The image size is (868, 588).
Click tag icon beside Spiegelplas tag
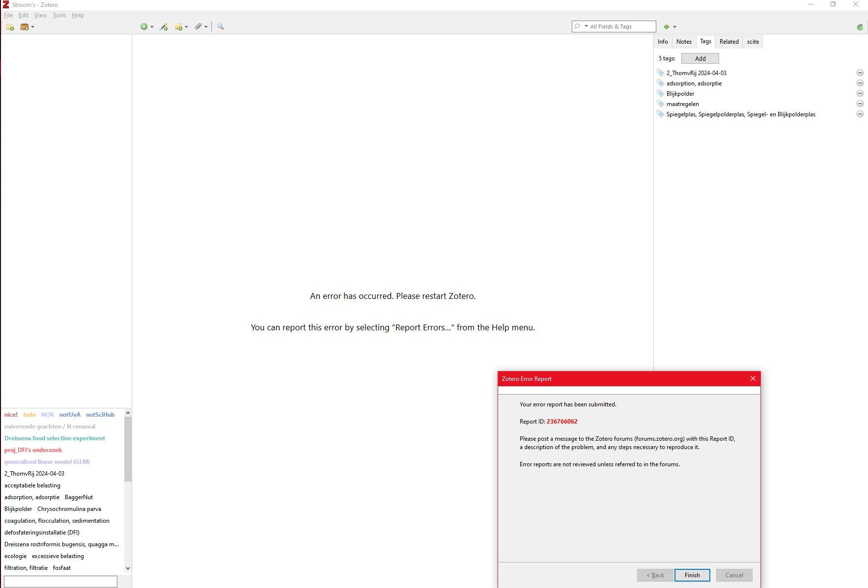[661, 114]
